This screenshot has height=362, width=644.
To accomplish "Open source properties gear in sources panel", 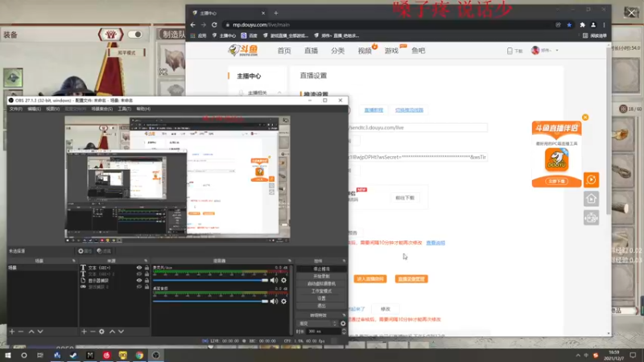I will tap(102, 331).
